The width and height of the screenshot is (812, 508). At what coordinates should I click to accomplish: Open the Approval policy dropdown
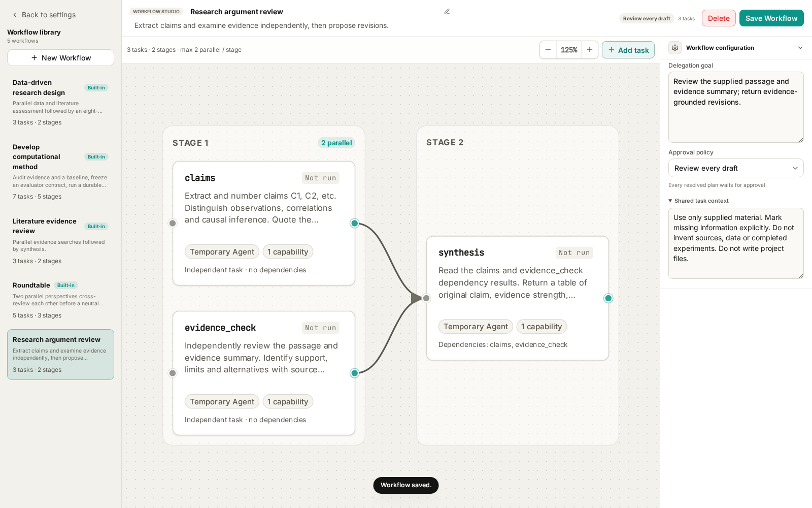pyautogui.click(x=736, y=168)
